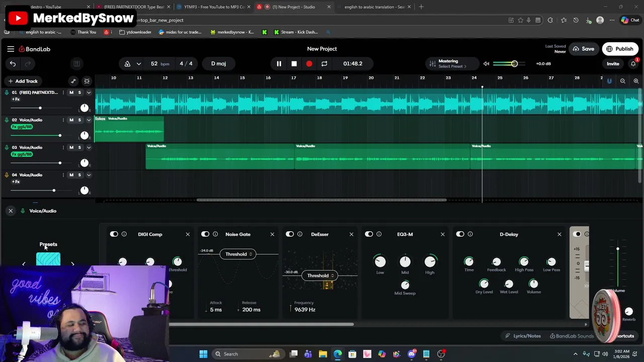The height and width of the screenshot is (362, 644).
Task: Click EQ3-M Mid Sweep knob
Action: (x=405, y=285)
